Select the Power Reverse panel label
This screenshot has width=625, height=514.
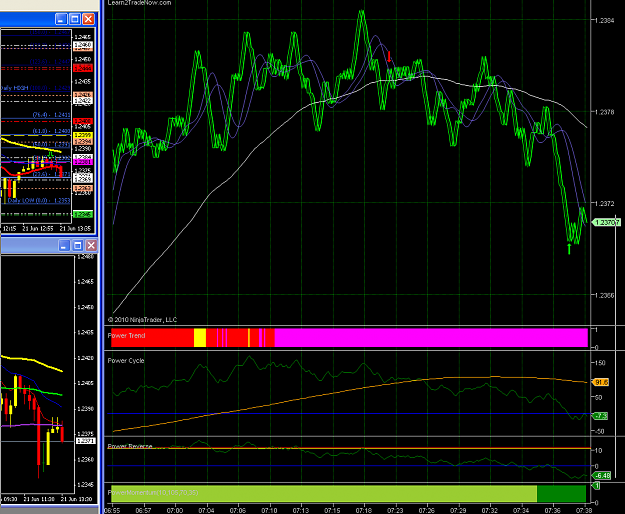pos(130,446)
